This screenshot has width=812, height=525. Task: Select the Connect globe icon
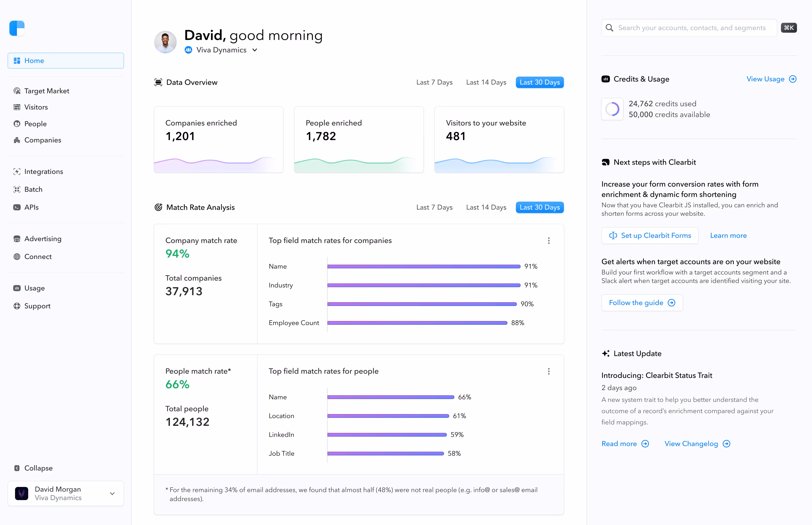(17, 257)
